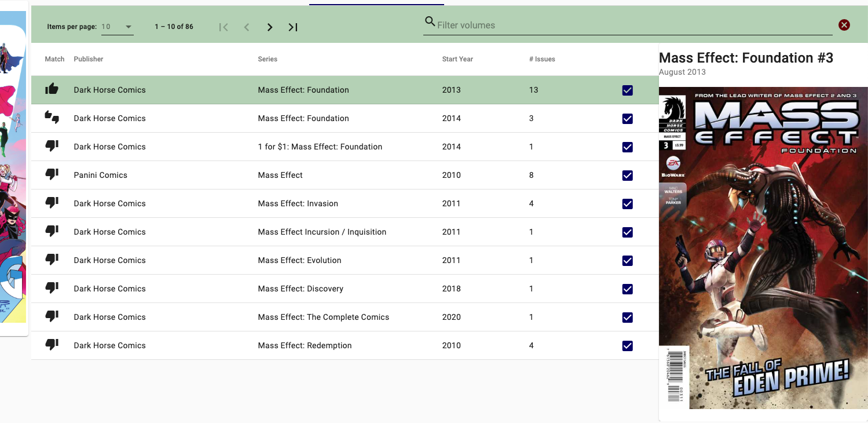Viewport: 868px width, 423px height.
Task: Click the search magnifier icon in the filter bar
Action: pos(430,21)
